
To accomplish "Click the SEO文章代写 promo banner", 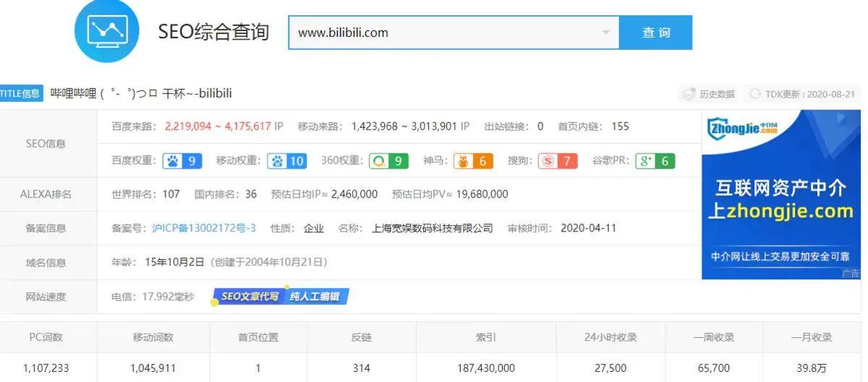I will [x=281, y=296].
